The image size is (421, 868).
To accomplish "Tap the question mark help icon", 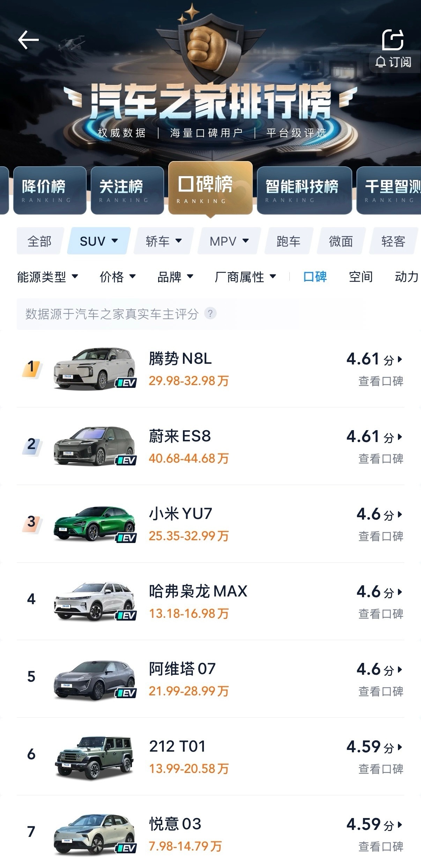I will point(210,313).
